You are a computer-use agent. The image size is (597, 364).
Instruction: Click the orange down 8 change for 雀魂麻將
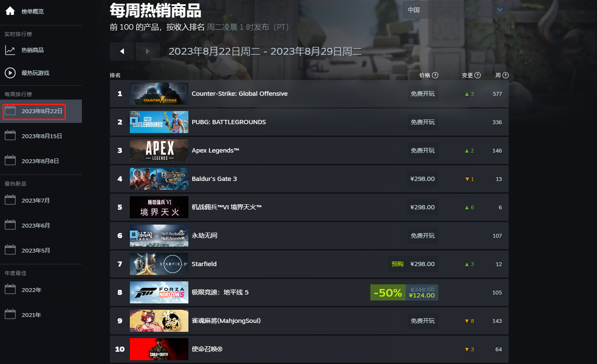point(469,321)
